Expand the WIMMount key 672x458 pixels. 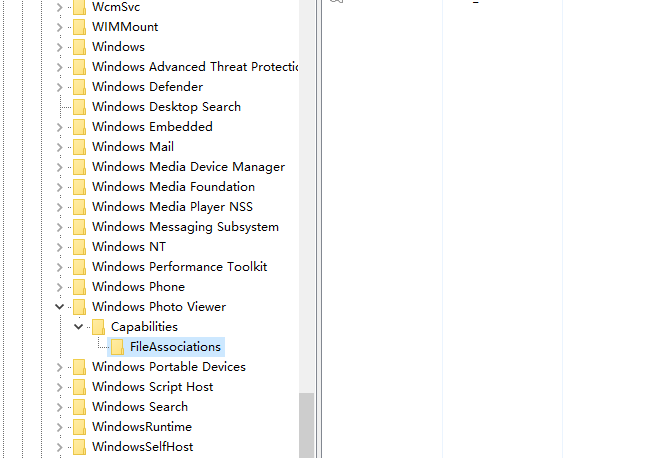(60, 27)
